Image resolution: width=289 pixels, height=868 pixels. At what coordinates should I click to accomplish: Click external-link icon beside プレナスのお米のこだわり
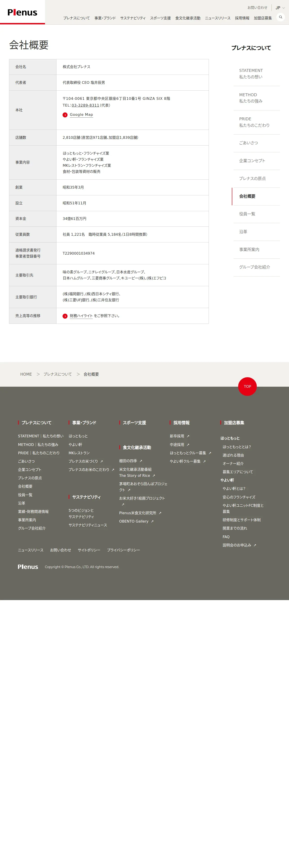[x=113, y=470]
